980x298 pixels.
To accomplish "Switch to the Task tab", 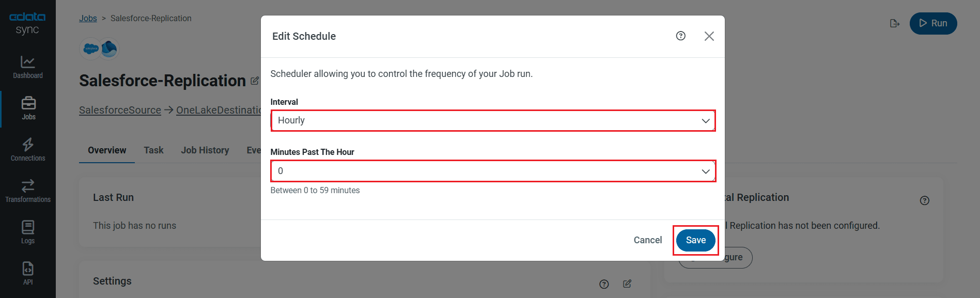I will click(153, 150).
